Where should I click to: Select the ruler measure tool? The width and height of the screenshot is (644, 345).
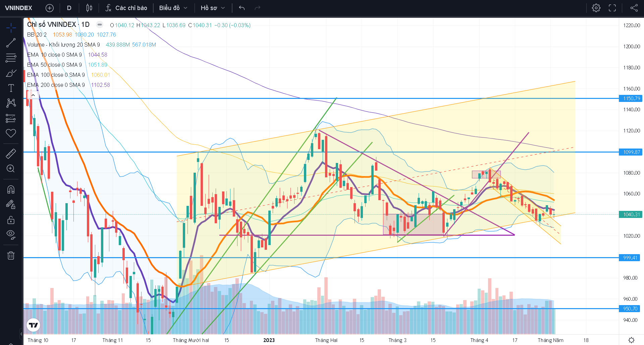(x=11, y=154)
